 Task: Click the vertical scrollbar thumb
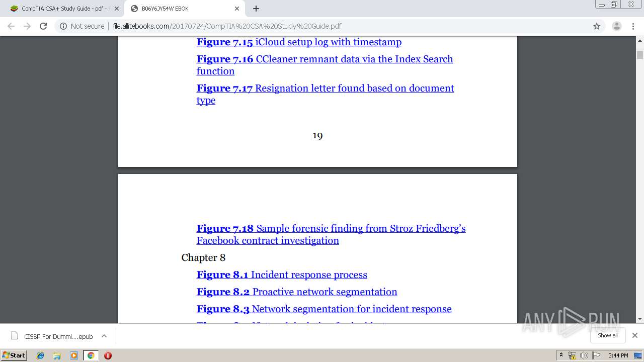coord(640,54)
